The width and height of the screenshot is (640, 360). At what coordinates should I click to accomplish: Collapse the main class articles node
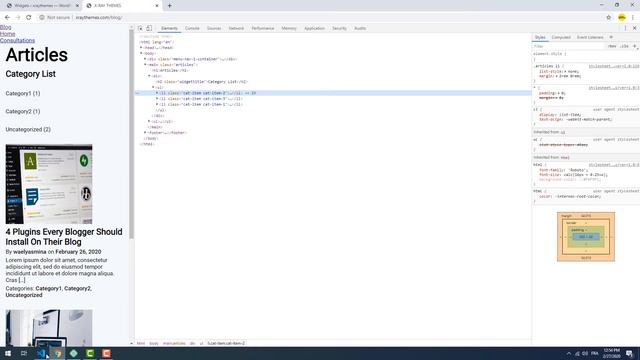[145, 64]
